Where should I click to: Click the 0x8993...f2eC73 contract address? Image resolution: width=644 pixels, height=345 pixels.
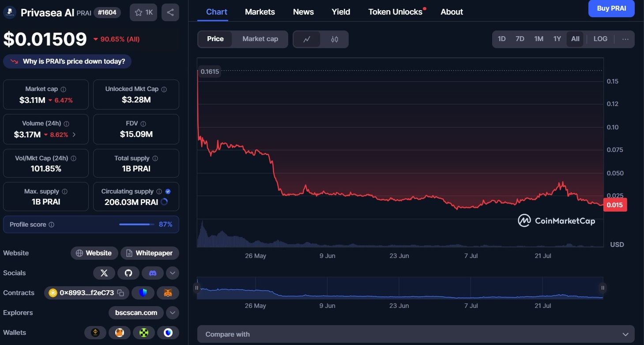(x=87, y=293)
